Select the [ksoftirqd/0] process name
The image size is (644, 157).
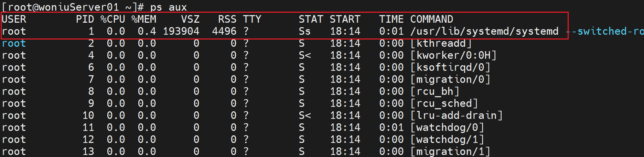tap(450, 67)
